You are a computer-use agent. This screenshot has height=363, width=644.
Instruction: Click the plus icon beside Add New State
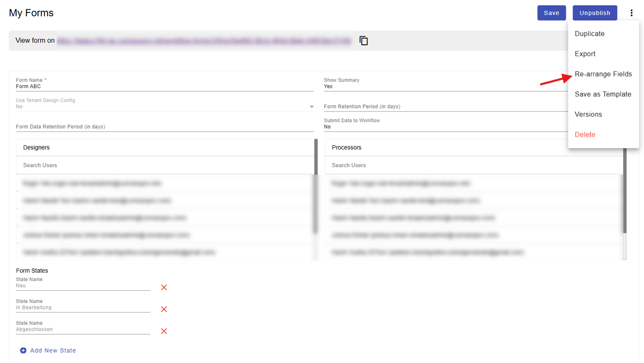(23, 351)
